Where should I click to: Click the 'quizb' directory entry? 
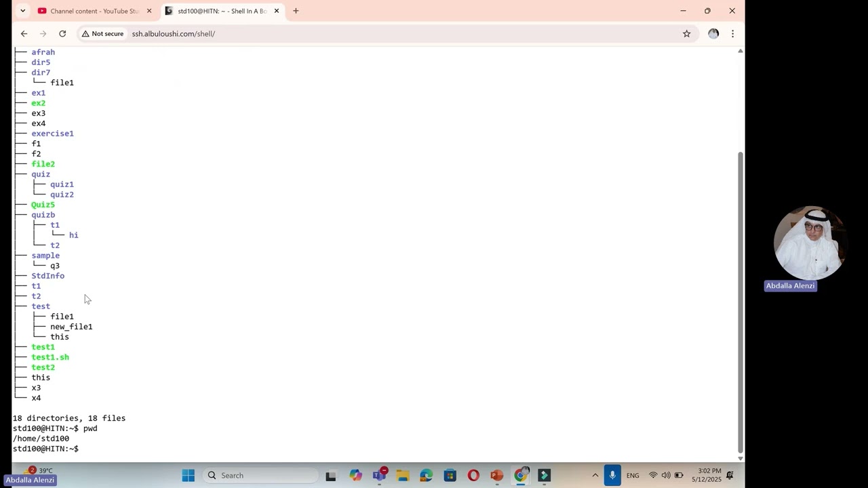click(43, 215)
